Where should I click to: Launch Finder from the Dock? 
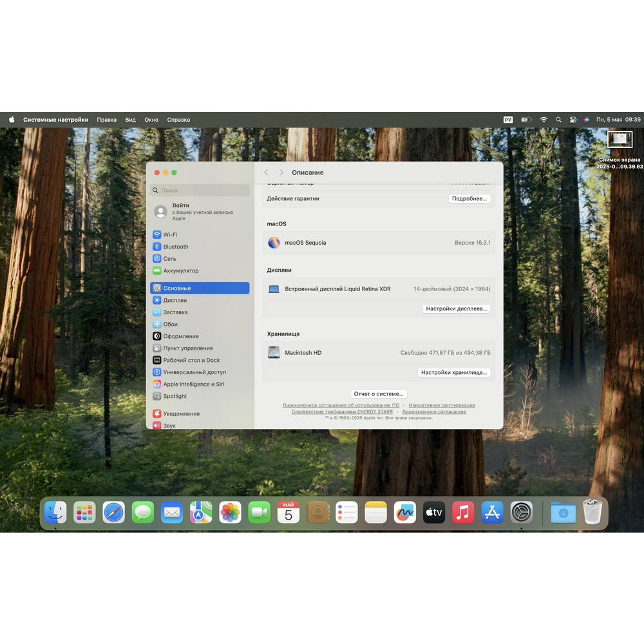click(55, 512)
